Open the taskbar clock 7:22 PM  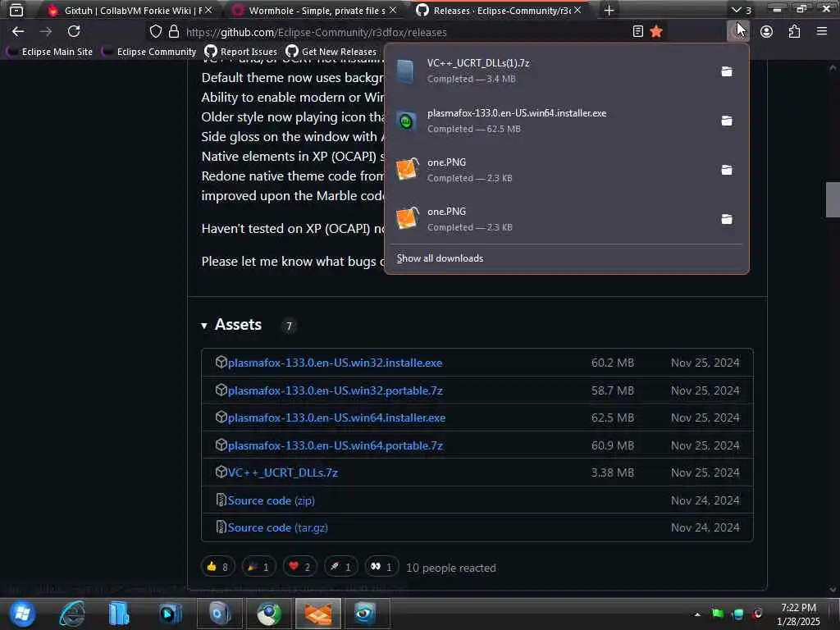tap(798, 614)
